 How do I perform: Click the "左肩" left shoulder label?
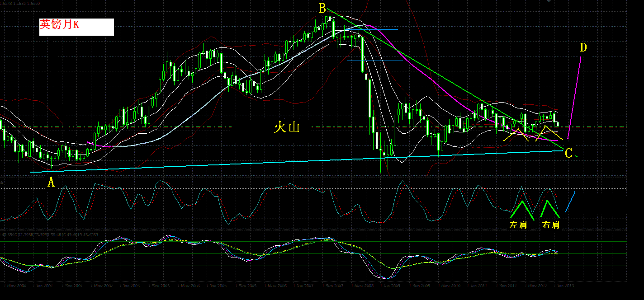click(518, 225)
